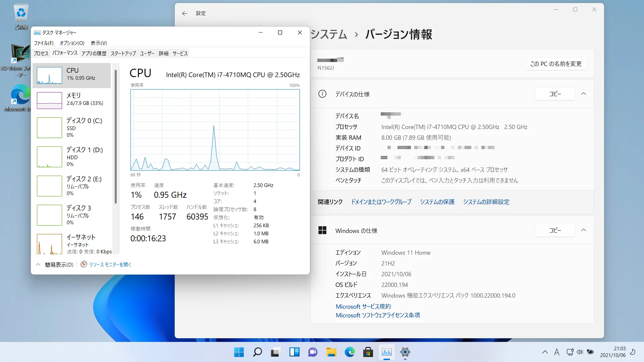This screenshot has height=362, width=644.
Task: Click the System breadcrumb in Settings
Action: (x=329, y=34)
